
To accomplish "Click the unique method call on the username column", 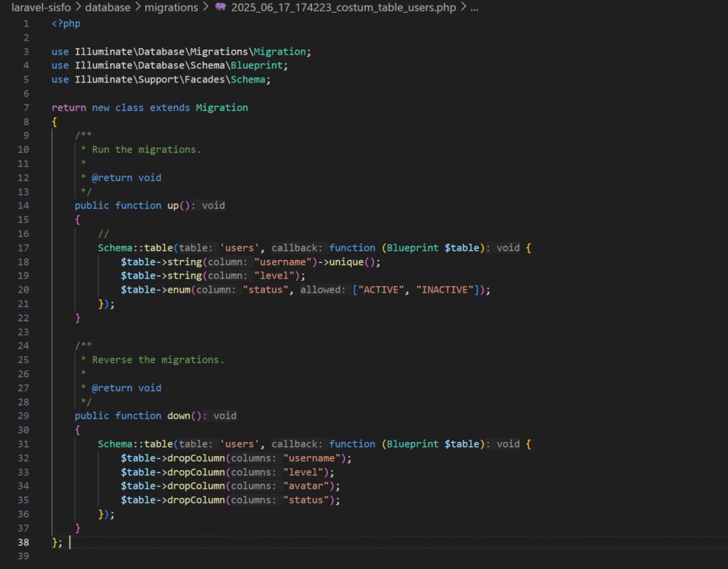I will (351, 261).
